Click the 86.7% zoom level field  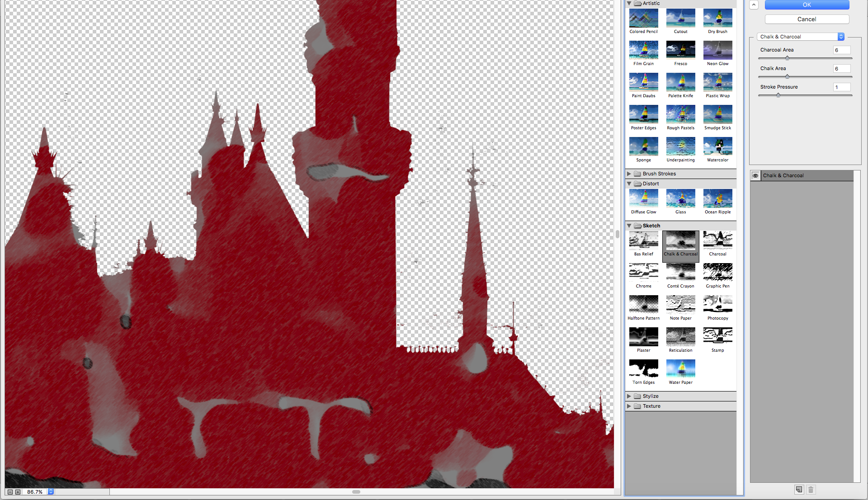(34, 492)
